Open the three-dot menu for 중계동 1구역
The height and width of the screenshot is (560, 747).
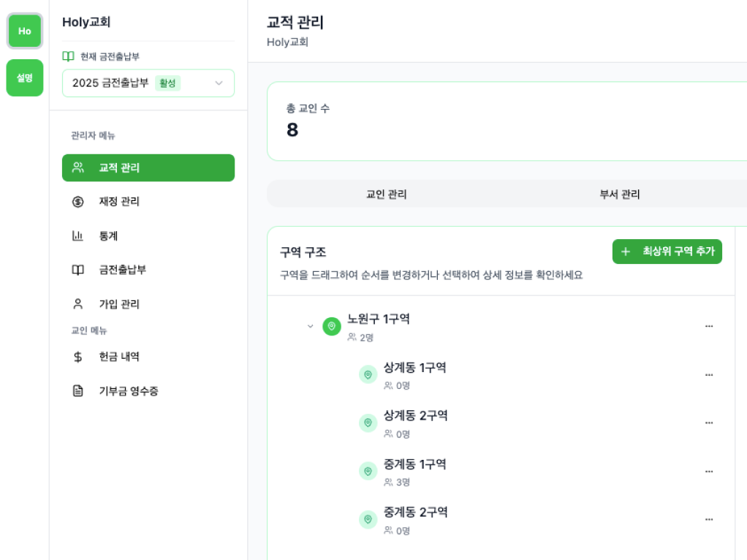click(708, 471)
